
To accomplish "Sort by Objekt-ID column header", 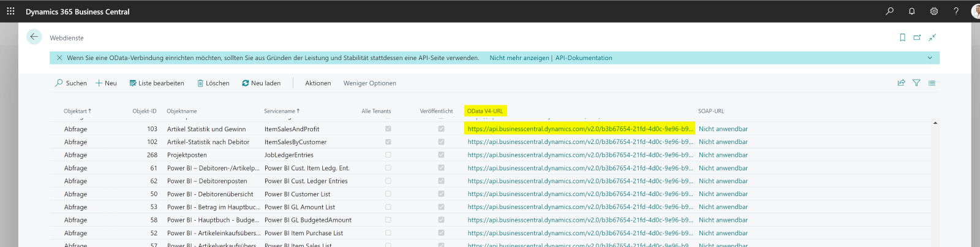I will coord(145,111).
